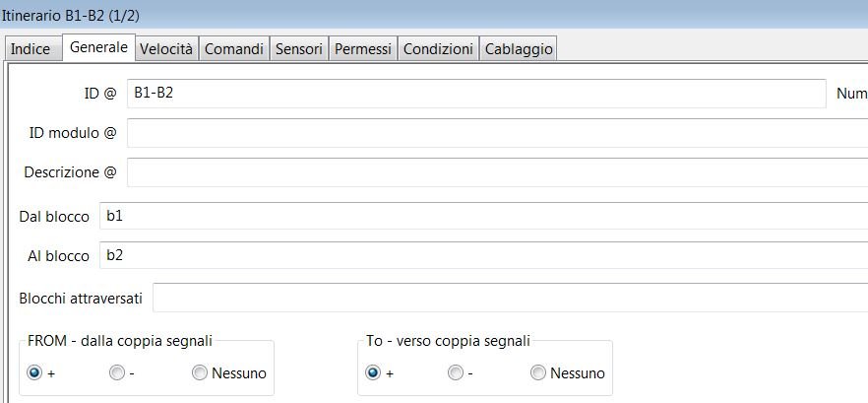Switch to the Indice tab
Screen dimensions: 868x403
31,48
